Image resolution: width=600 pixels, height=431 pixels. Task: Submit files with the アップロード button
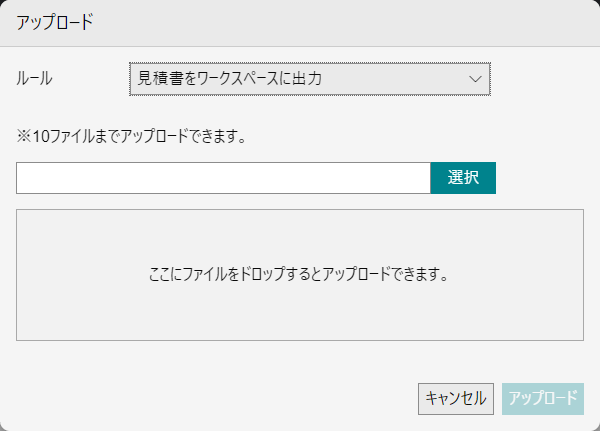[x=543, y=399]
